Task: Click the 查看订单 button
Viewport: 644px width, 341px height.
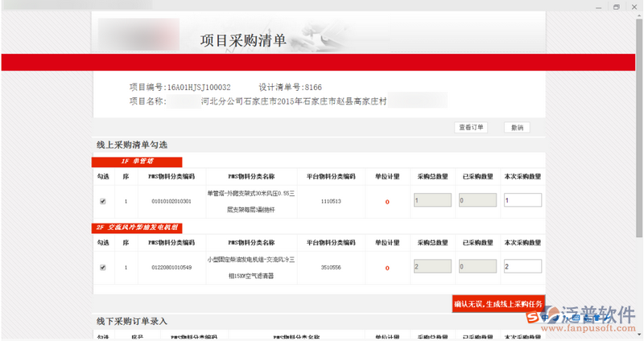Action: point(471,127)
